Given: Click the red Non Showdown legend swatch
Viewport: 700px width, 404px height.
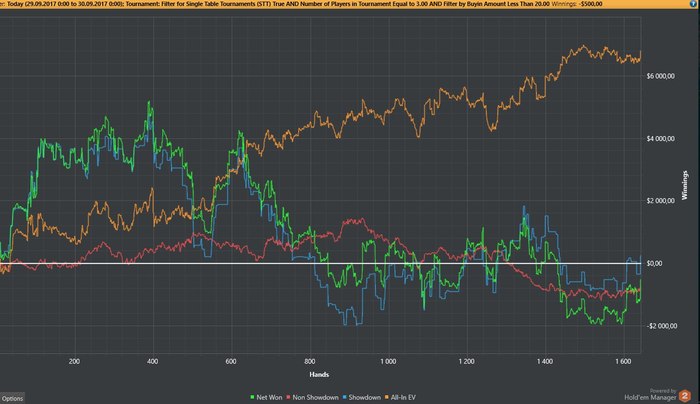Looking at the screenshot, I should (288, 397).
